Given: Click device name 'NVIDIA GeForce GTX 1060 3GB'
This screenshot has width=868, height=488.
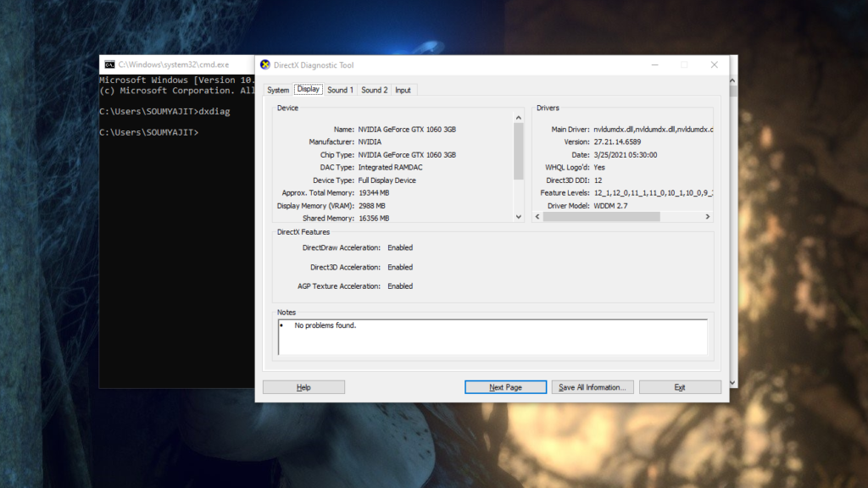Looking at the screenshot, I should pos(407,130).
